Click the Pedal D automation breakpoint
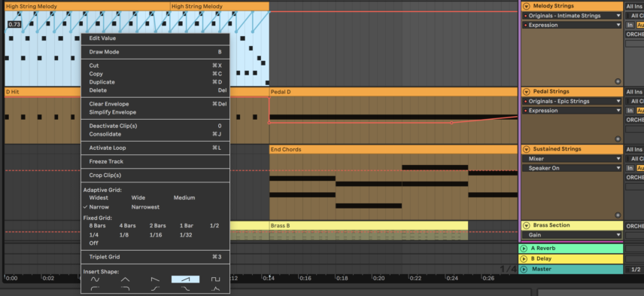Screen dimensions: 644x296 451,123
